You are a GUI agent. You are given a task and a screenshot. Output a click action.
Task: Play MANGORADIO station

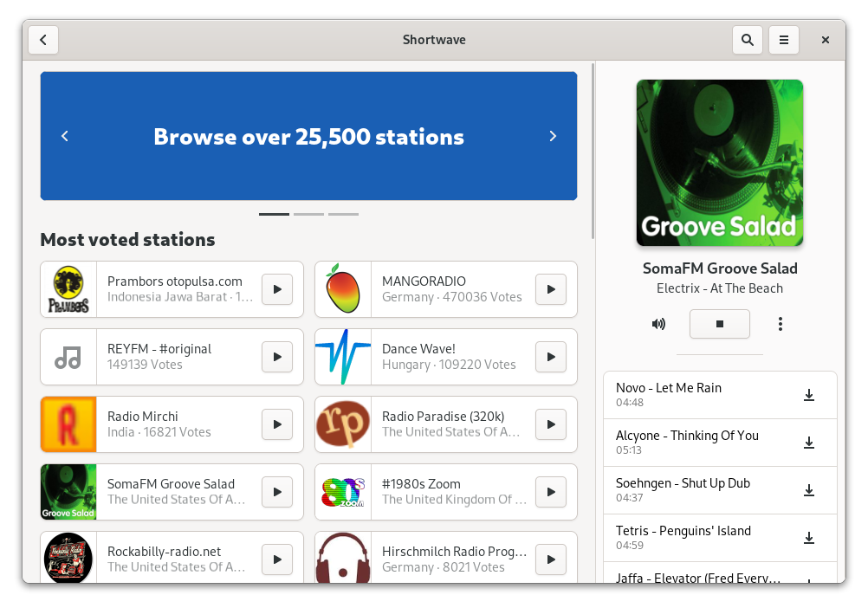[x=551, y=289]
